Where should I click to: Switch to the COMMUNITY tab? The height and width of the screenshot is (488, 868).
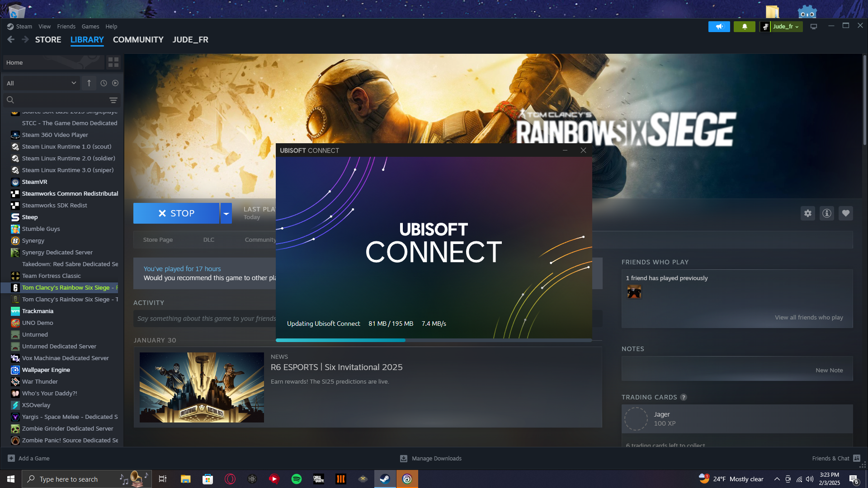pyautogui.click(x=138, y=40)
